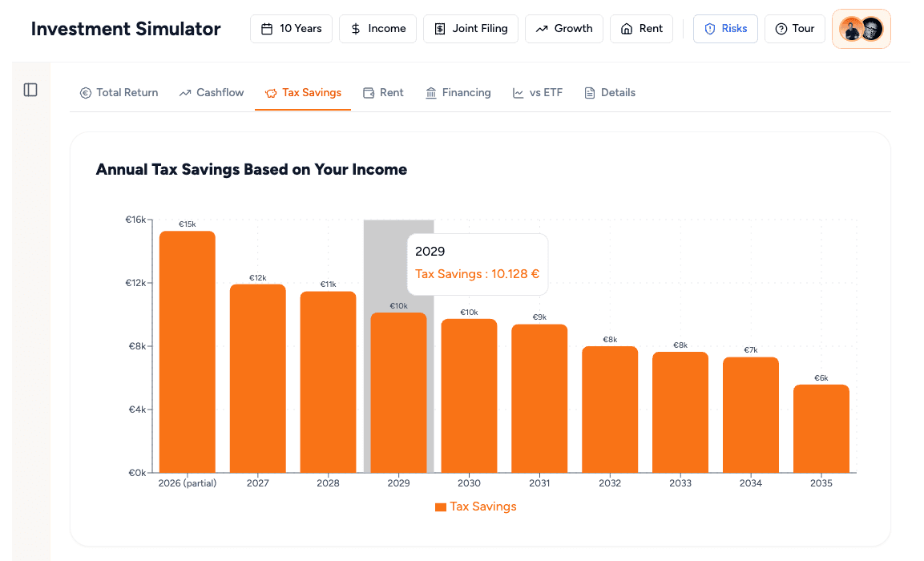Toggle the sidebar panel icon

(x=30, y=90)
